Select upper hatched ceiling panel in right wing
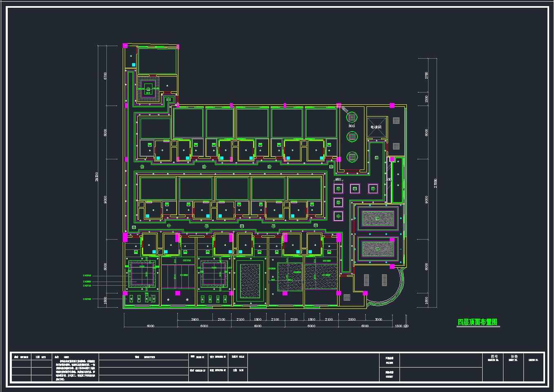 [378, 219]
